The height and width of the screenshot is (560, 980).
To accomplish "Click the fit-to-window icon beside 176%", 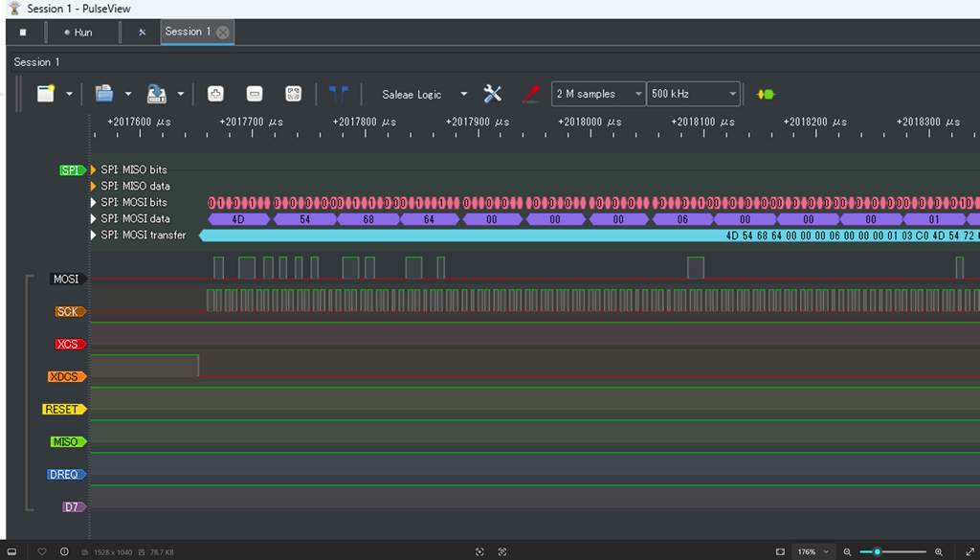I will [780, 552].
